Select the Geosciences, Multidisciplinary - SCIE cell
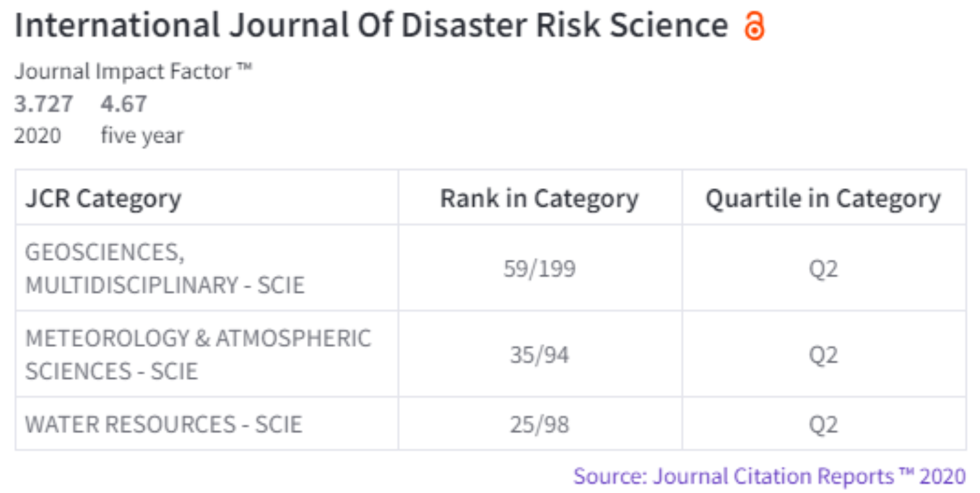 click(x=165, y=268)
